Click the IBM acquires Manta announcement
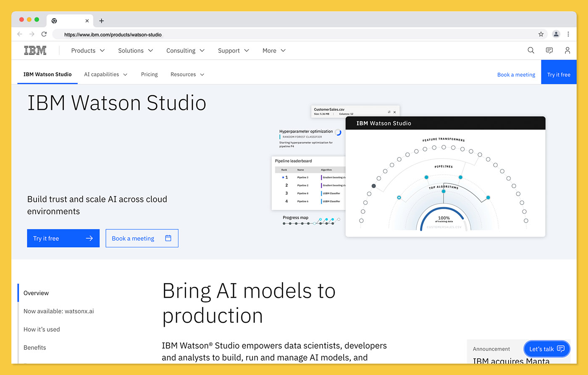588x375 pixels. click(511, 361)
